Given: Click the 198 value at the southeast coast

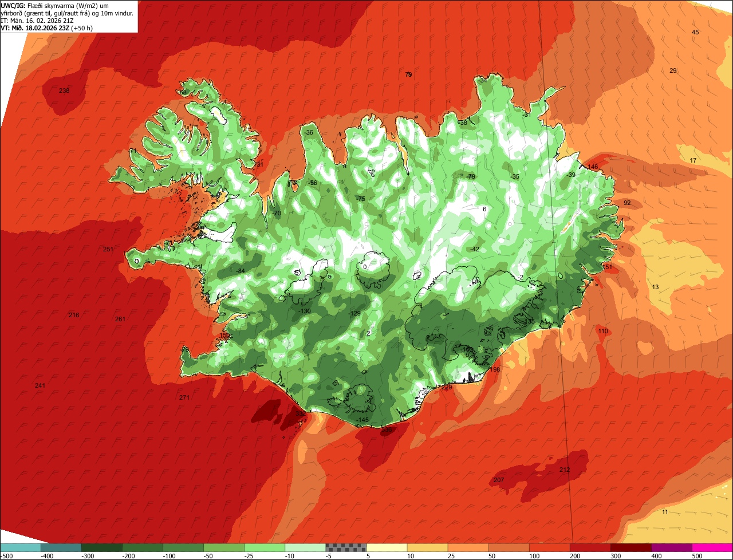Looking at the screenshot, I should point(495,370).
